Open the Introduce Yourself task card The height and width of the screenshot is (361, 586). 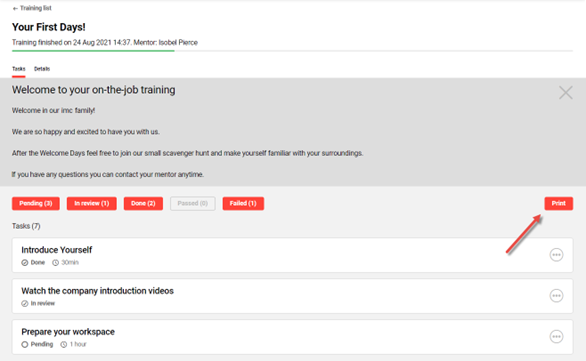click(x=292, y=255)
